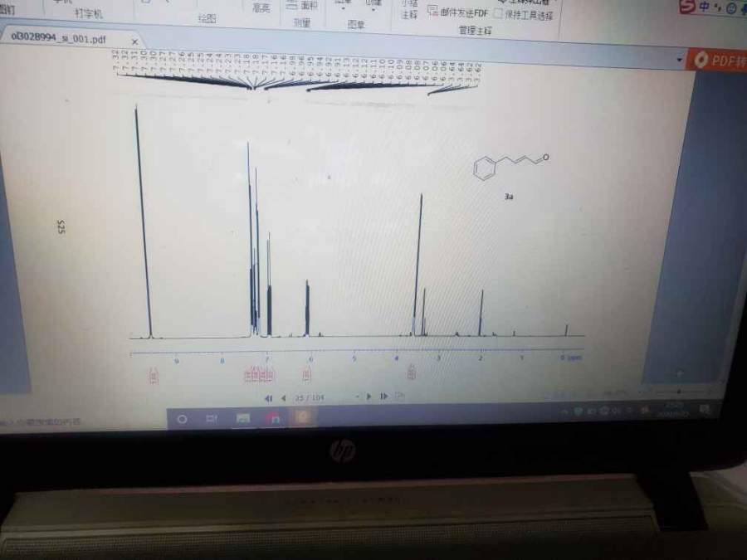The image size is (747, 560).
Task: Open the notification center icon
Action: (706, 410)
